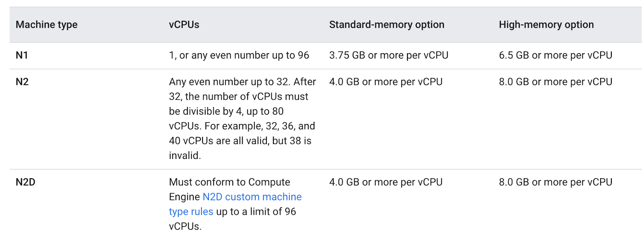The height and width of the screenshot is (239, 644).
Task: Open the N2D custom machine type rules link
Action: (252, 197)
